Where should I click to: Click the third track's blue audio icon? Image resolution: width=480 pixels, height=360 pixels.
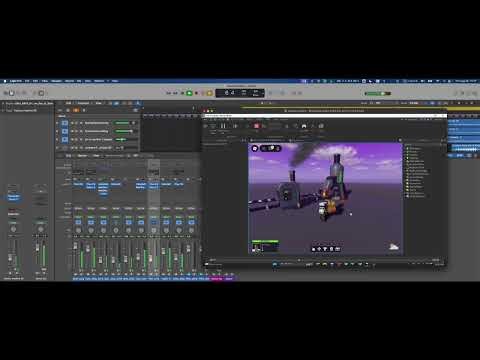coord(65,140)
